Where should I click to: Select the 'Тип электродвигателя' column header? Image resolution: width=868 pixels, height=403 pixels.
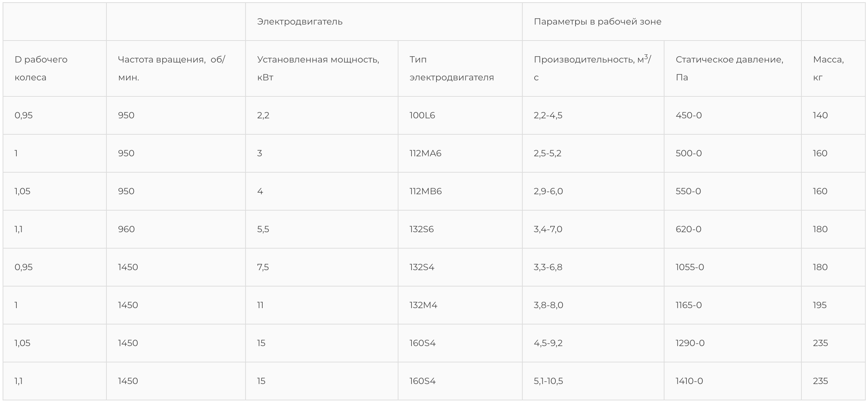point(451,68)
